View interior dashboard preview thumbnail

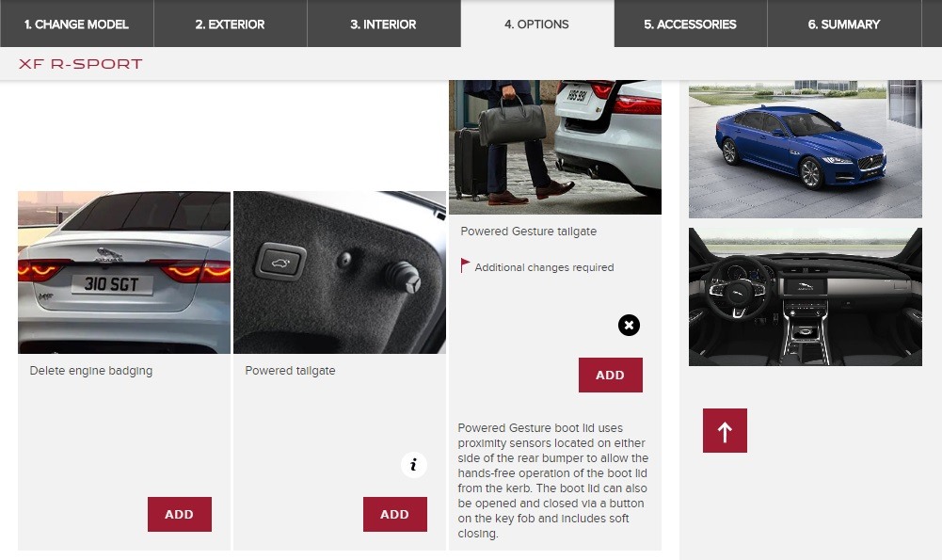point(805,296)
